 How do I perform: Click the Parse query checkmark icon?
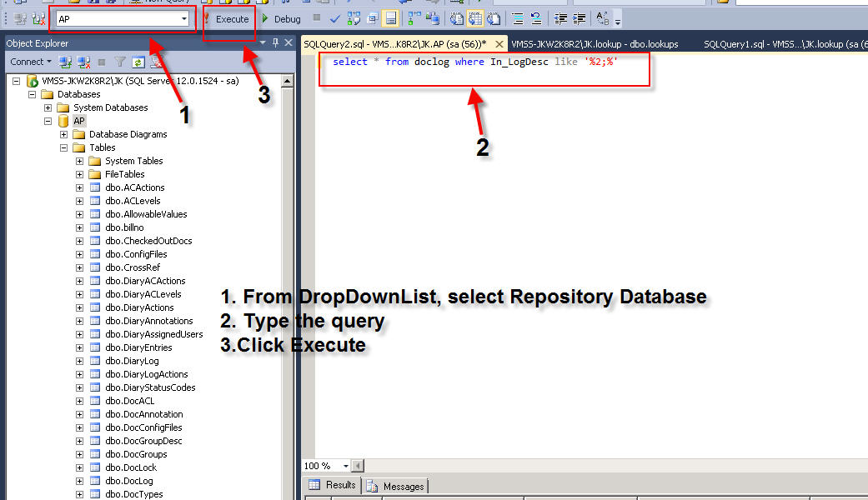point(334,18)
